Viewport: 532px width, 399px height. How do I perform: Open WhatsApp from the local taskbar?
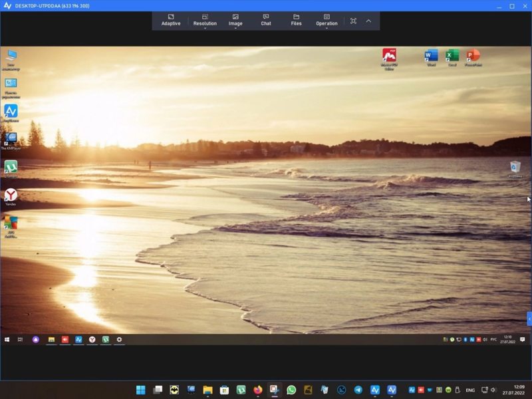pyautogui.click(x=291, y=390)
